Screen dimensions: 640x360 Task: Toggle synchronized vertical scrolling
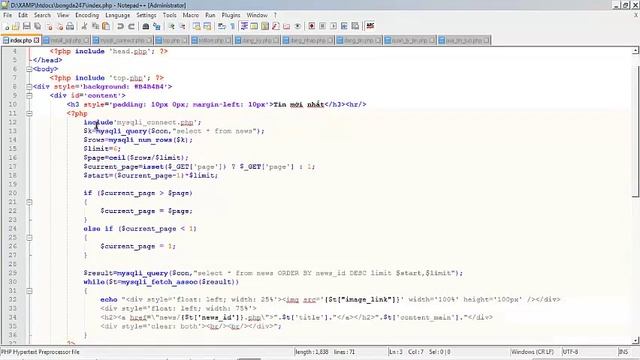pyautogui.click(x=197, y=27)
